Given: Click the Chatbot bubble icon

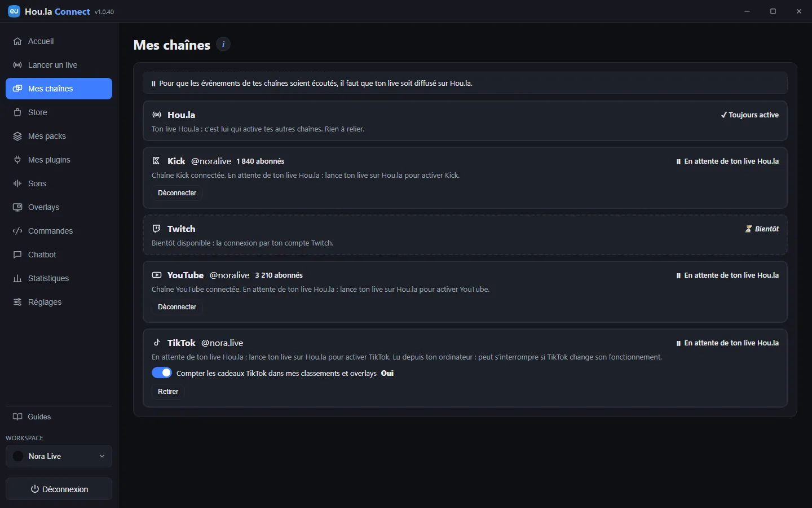Looking at the screenshot, I should point(17,255).
